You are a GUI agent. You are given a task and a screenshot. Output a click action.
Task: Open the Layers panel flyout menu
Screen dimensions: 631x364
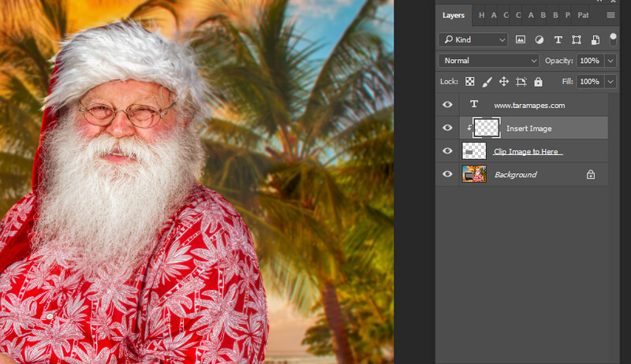click(x=610, y=15)
